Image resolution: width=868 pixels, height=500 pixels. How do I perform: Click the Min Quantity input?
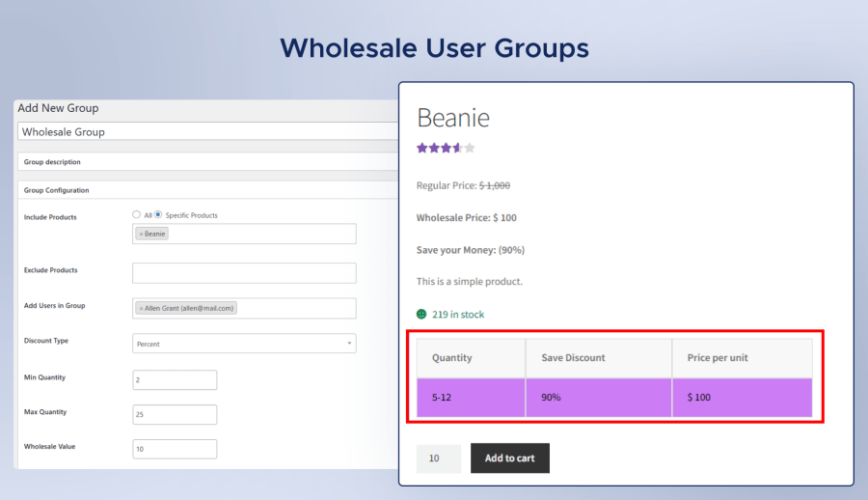click(175, 379)
